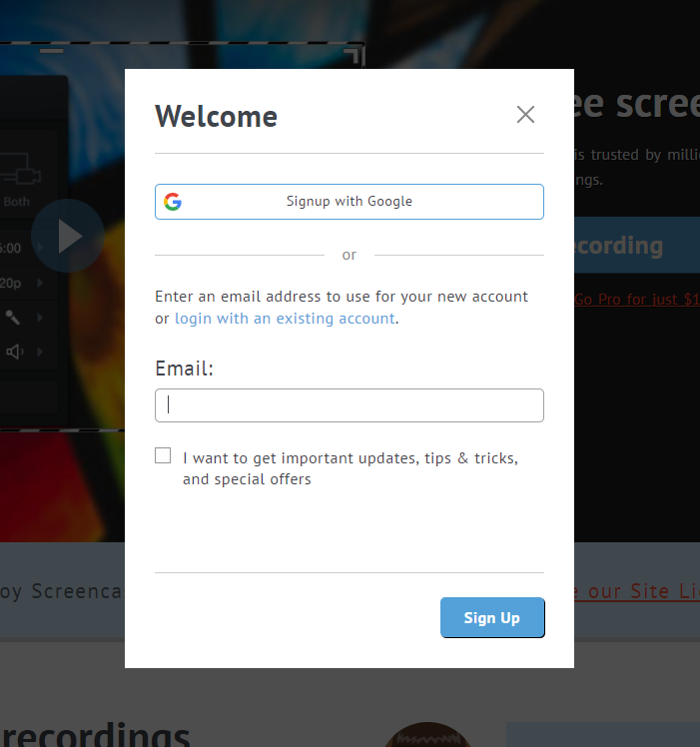Focus the Email input field
The height and width of the screenshot is (747, 700).
point(350,405)
